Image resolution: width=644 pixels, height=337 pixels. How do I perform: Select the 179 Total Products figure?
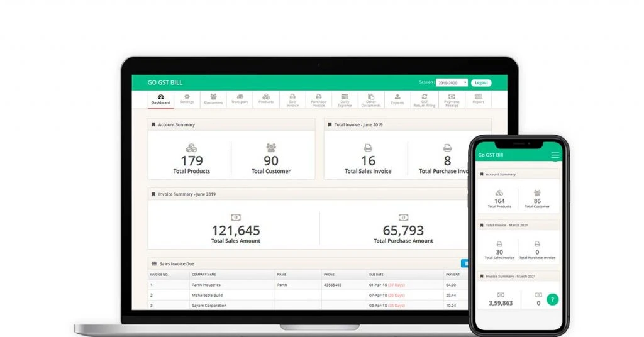coord(192,160)
